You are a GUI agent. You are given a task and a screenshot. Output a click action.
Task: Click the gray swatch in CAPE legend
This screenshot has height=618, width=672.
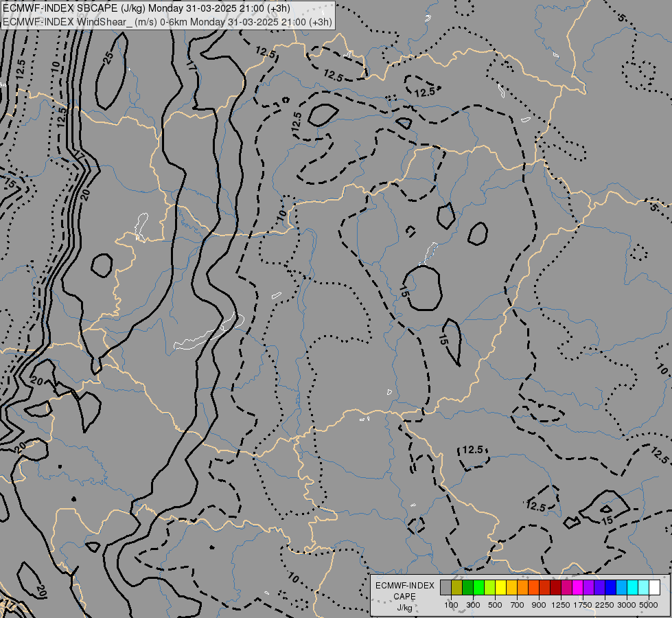(x=445, y=588)
